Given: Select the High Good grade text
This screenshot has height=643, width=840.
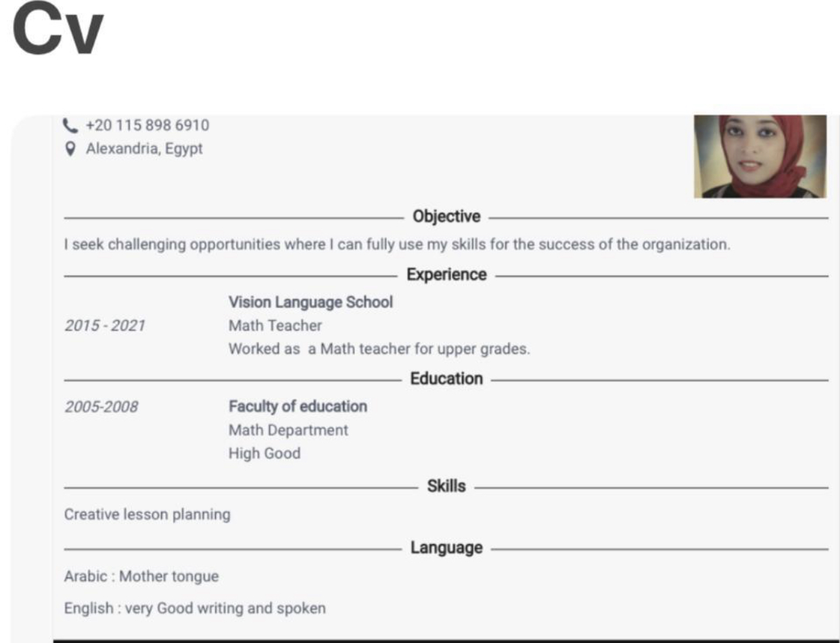Looking at the screenshot, I should pyautogui.click(x=264, y=453).
